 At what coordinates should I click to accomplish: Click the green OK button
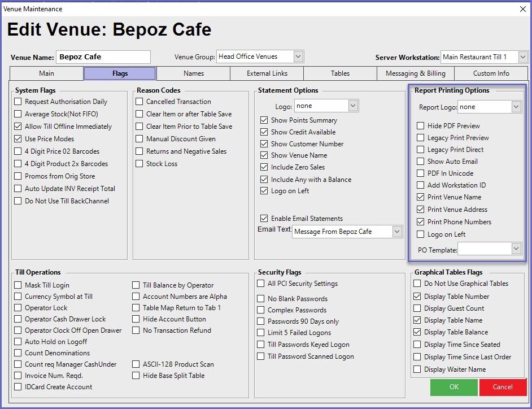tap(453, 387)
